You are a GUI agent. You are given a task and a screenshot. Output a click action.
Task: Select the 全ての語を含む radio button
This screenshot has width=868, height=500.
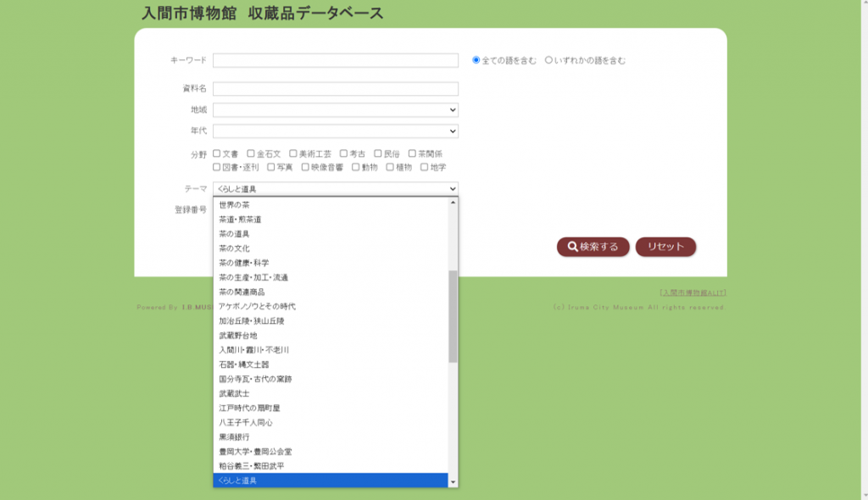tap(476, 60)
